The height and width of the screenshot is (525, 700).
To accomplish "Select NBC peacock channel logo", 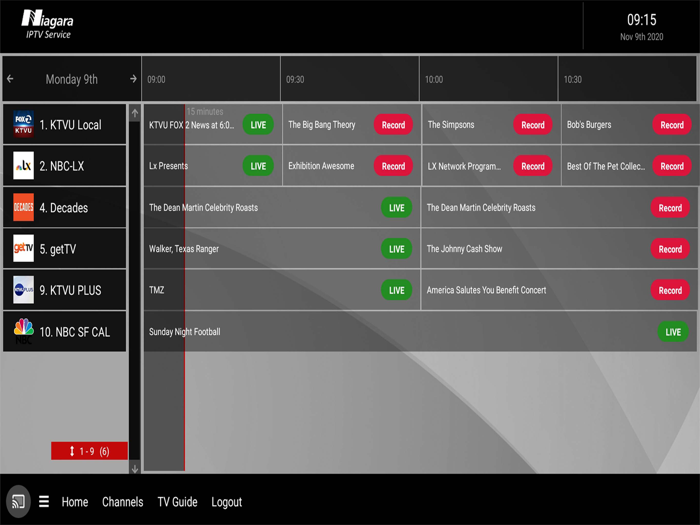I will click(x=24, y=331).
